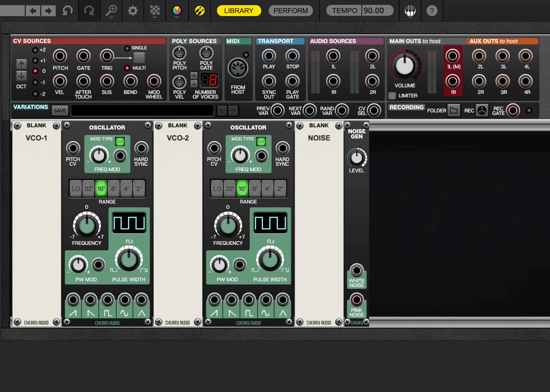Image resolution: width=550 pixels, height=392 pixels.
Task: Click the variations SAVE button
Action: (60, 111)
